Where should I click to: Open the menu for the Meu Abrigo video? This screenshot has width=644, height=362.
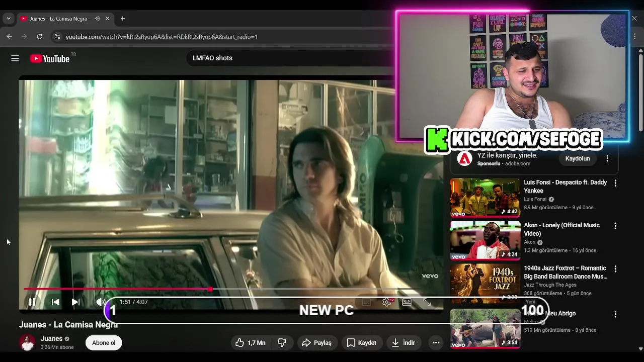point(615,314)
